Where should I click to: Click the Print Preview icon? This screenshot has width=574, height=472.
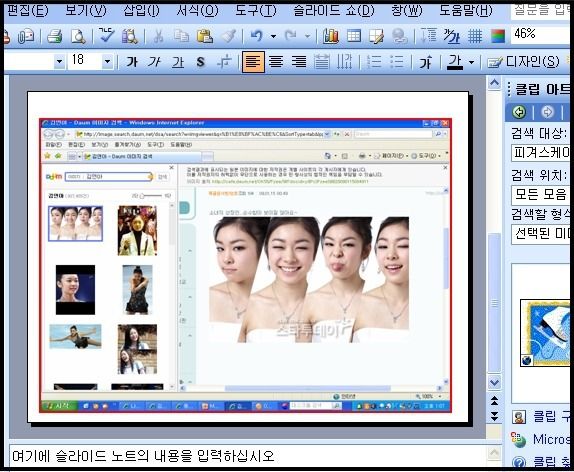[78, 36]
